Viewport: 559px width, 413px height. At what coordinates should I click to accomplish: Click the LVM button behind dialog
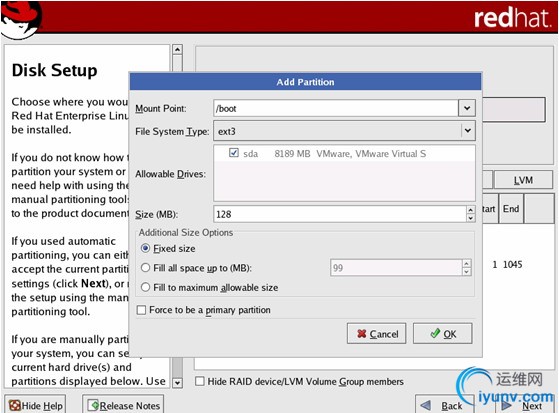[x=523, y=180]
